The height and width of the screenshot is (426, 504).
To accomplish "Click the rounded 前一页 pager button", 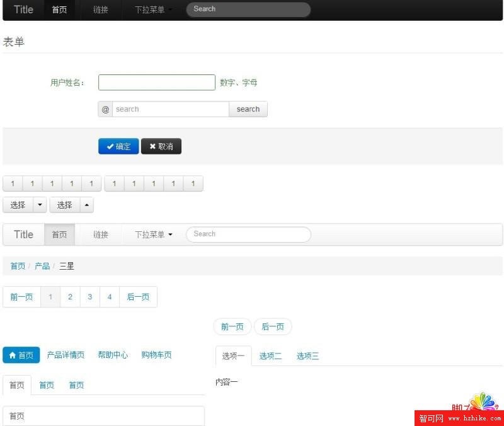I will 232,326.
